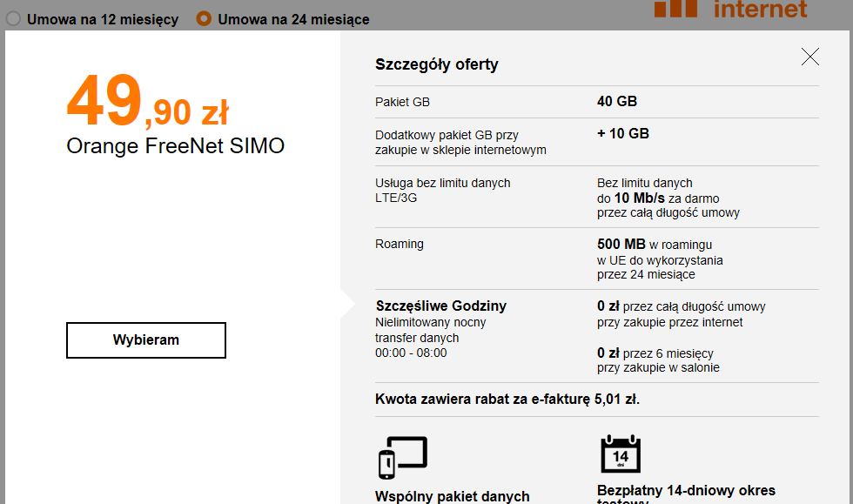
Task: Click the Pakiet GB row label
Action: 402,102
